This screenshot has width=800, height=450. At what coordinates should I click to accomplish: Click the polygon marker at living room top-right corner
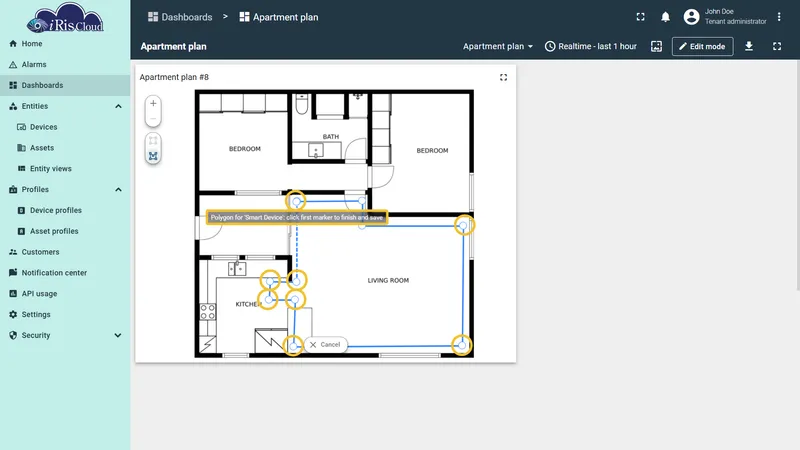coord(463,225)
